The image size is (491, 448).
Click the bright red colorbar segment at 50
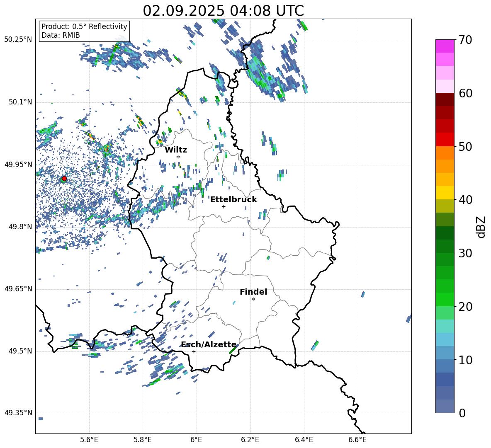445,140
